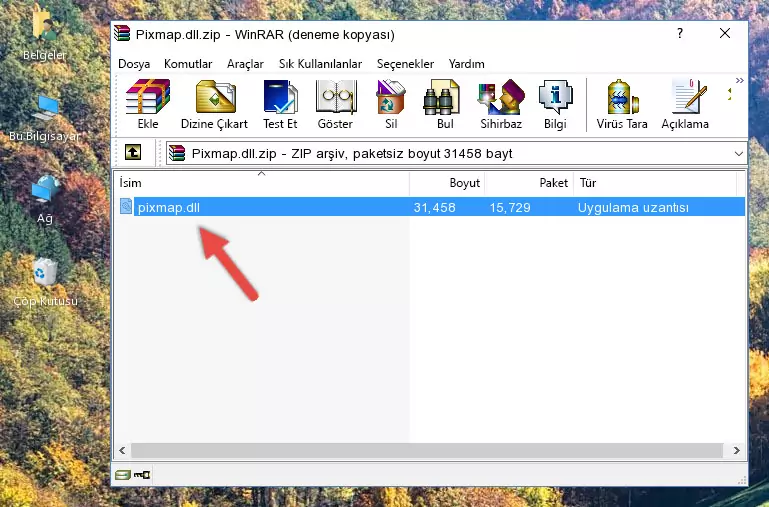Click the pixmap.dll file icon
769x507 pixels.
click(126, 206)
